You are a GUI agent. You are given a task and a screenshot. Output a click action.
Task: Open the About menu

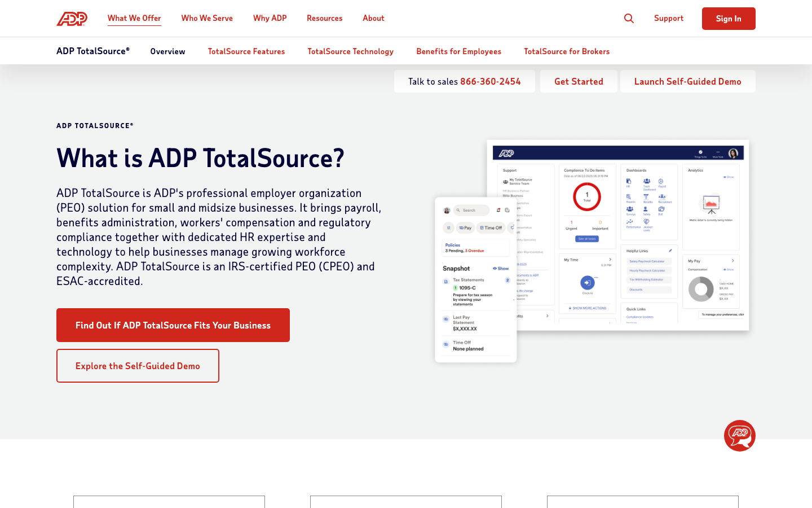click(373, 18)
